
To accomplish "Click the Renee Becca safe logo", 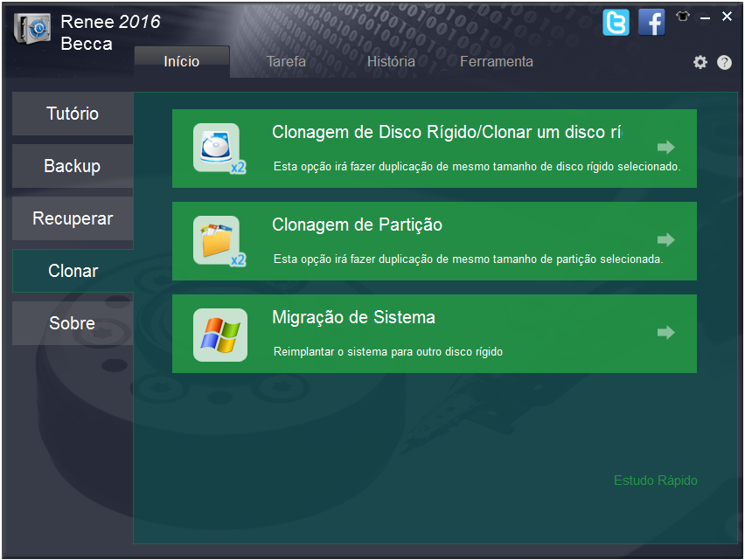I will [x=31, y=29].
